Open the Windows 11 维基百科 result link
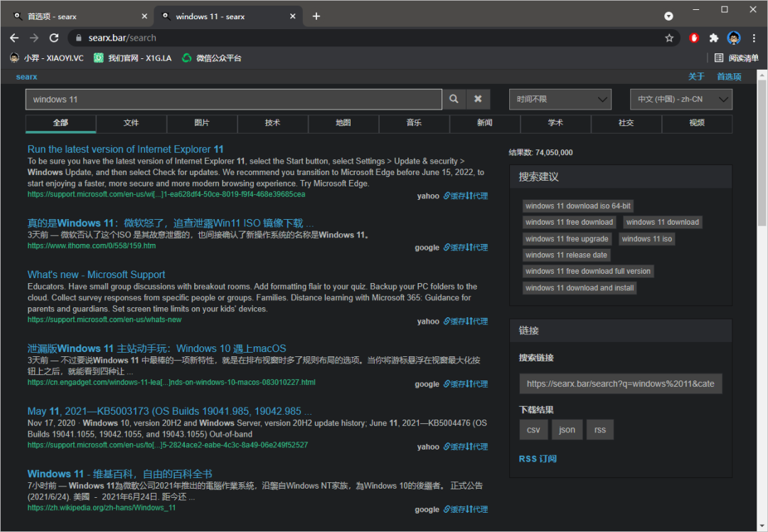 pyautogui.click(x=119, y=474)
